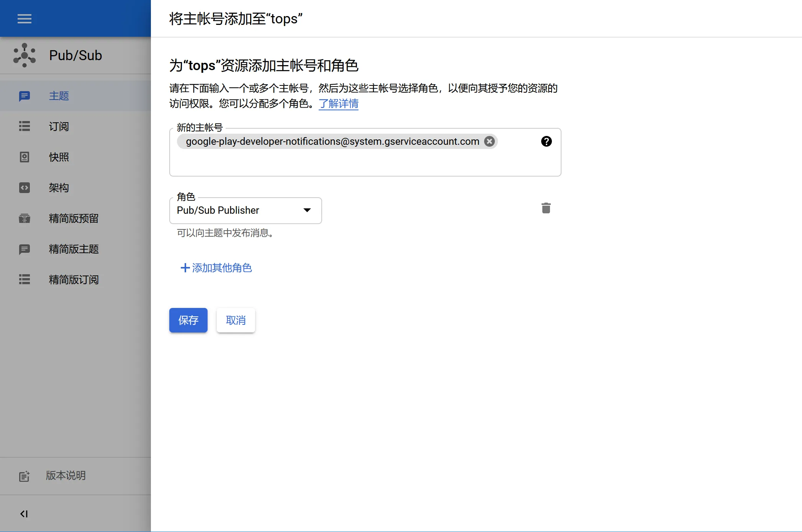Screen dimensions: 802x532
Task: Click the plus icon for adding another role
Action: (x=185, y=268)
